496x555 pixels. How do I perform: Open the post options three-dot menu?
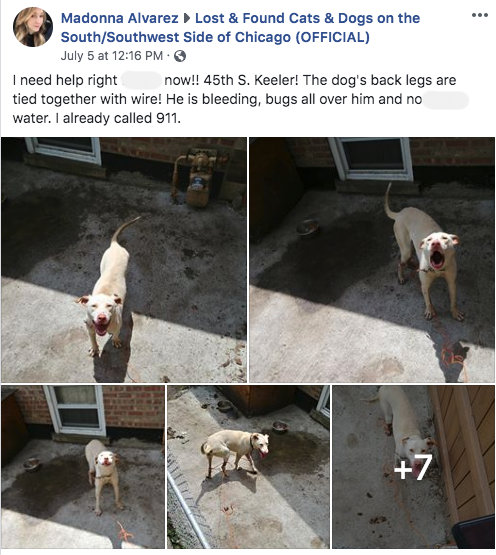pos(480,15)
